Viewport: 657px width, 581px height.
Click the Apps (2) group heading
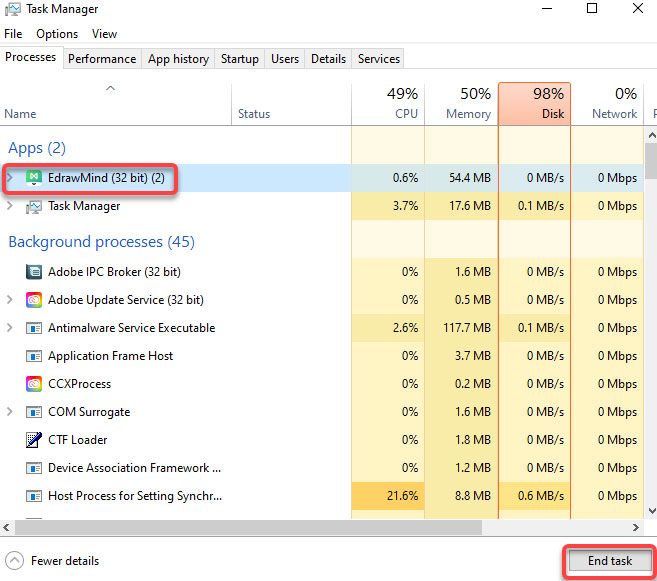coord(37,148)
